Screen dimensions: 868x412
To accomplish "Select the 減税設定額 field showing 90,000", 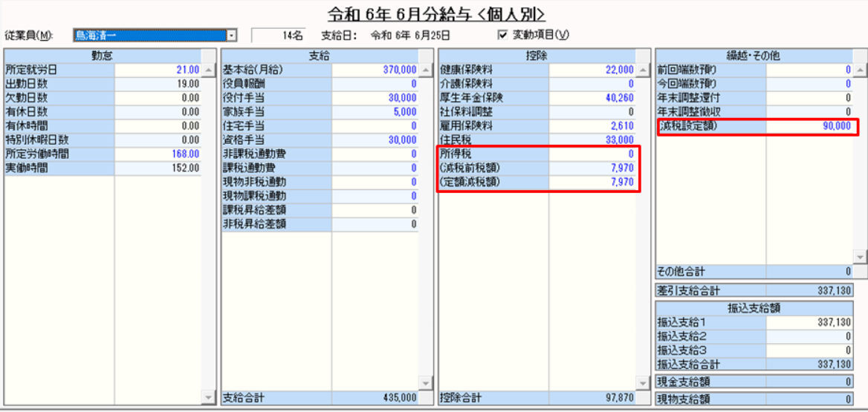I will (x=809, y=126).
